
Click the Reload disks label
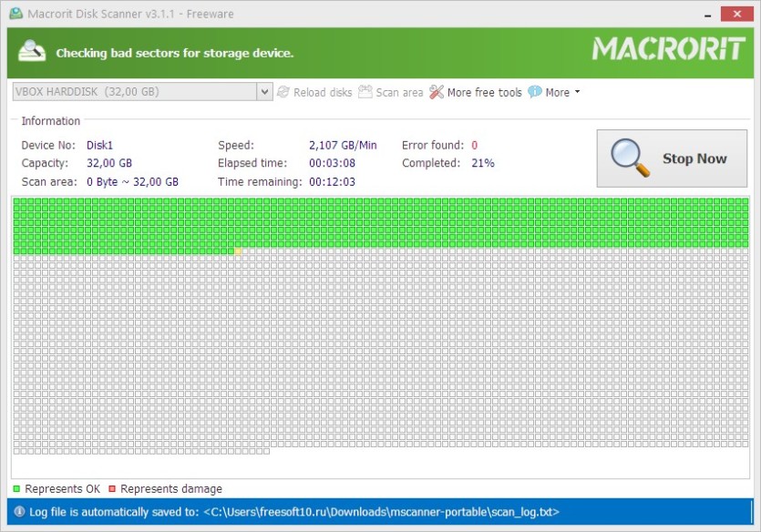[x=323, y=92]
